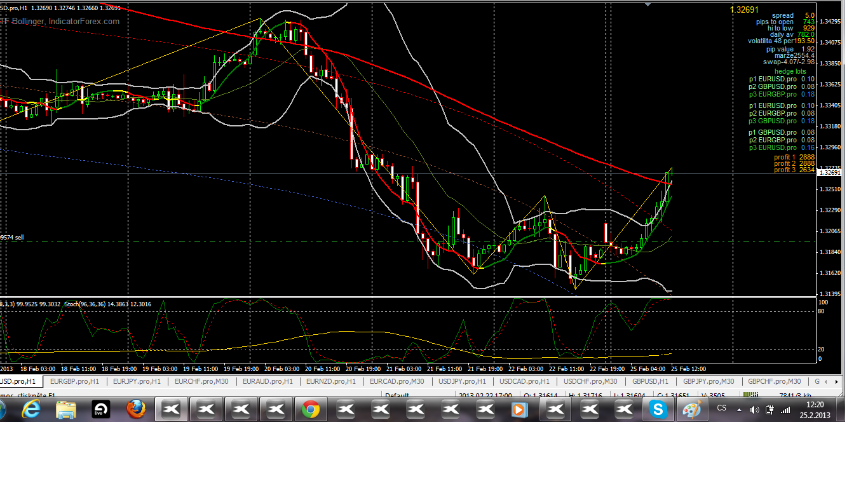Click the 'daily av' 782.0 line
Image resolution: width=868 pixels, height=488 pixels.
tap(793, 34)
